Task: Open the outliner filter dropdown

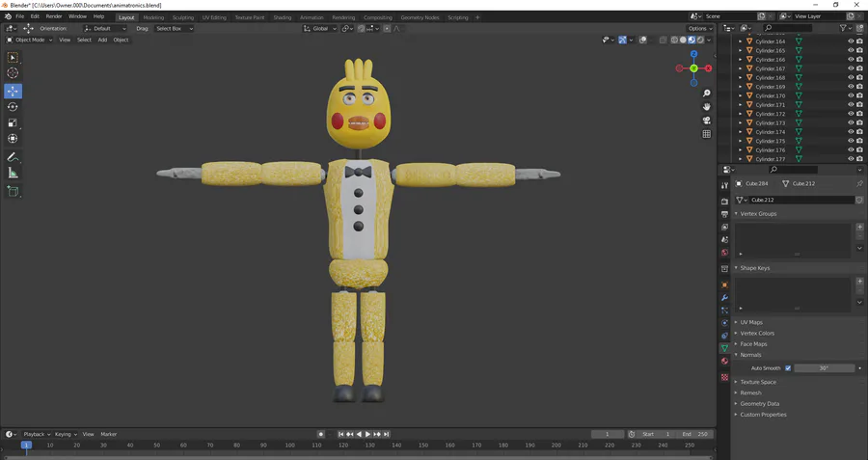Action: [x=845, y=28]
